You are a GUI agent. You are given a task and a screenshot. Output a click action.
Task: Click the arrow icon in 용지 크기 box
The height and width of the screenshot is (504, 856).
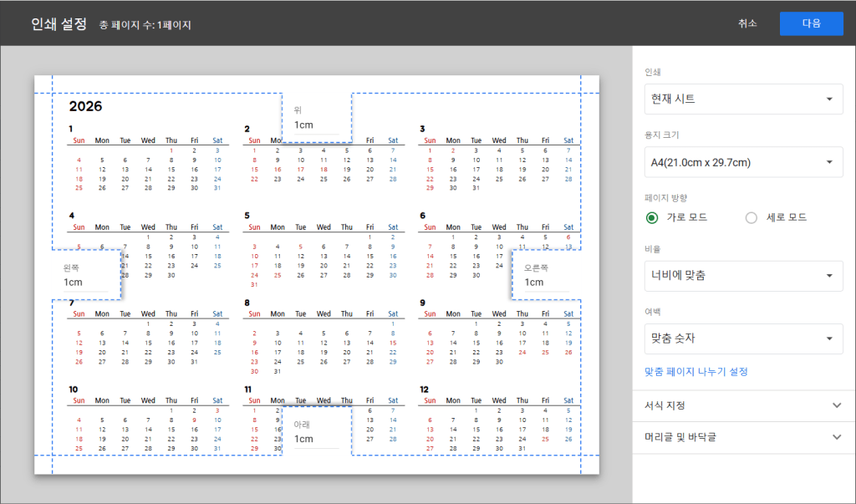tap(828, 162)
